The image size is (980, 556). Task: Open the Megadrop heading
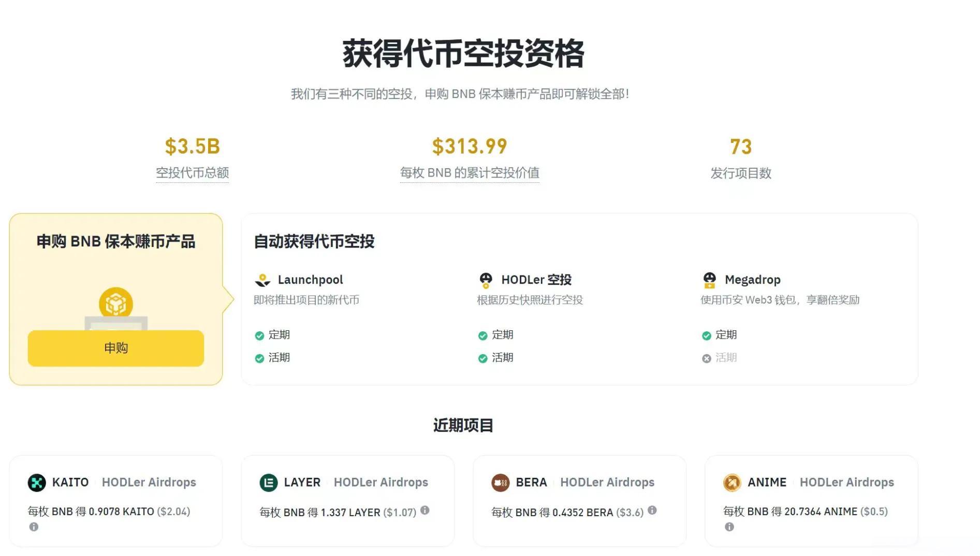pyautogui.click(x=753, y=280)
